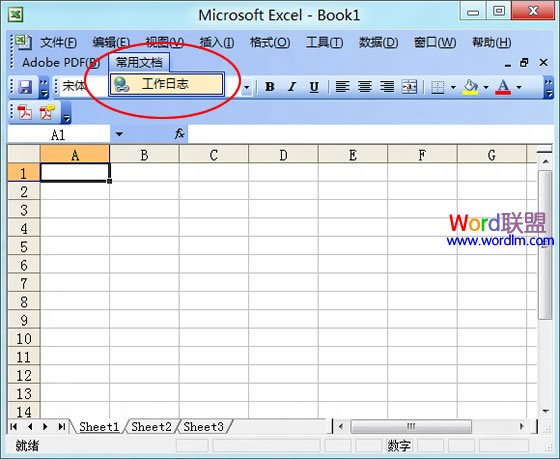
Task: Switch to the Sheet2 tab
Action: (151, 426)
